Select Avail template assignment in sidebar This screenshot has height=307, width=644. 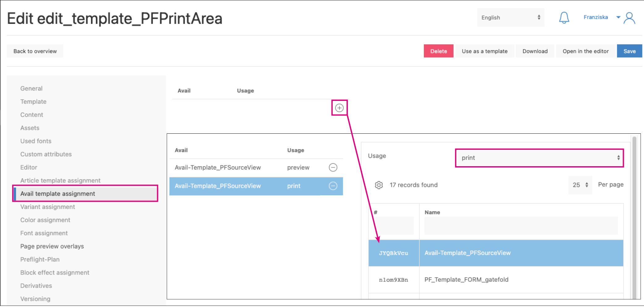pyautogui.click(x=58, y=194)
